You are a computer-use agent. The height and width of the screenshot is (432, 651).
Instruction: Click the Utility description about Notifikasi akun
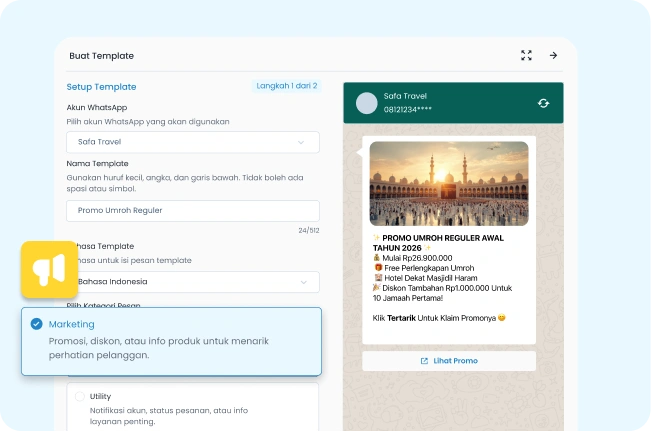(x=169, y=416)
